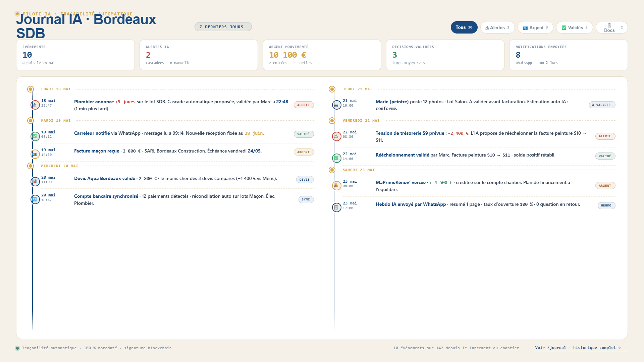
Task: Click the warning icon in Alertes tab
Action: click(487, 28)
